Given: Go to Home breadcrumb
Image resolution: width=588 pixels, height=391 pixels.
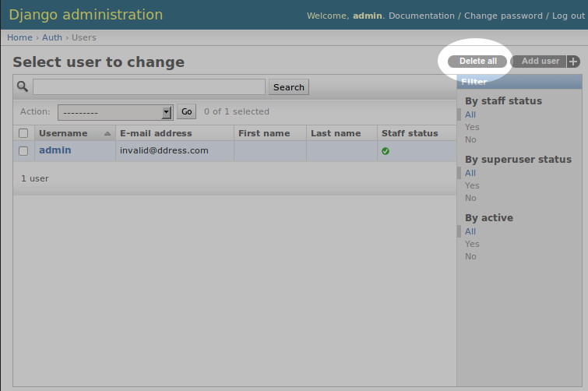Looking at the screenshot, I should pos(19,37).
